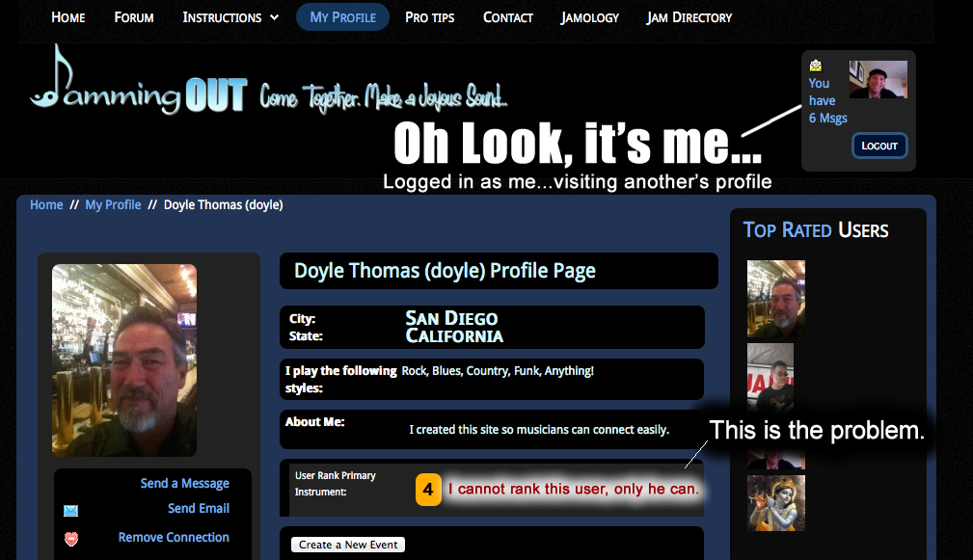The image size is (973, 560).
Task: Follow the My Profile breadcrumb link
Action: (113, 204)
